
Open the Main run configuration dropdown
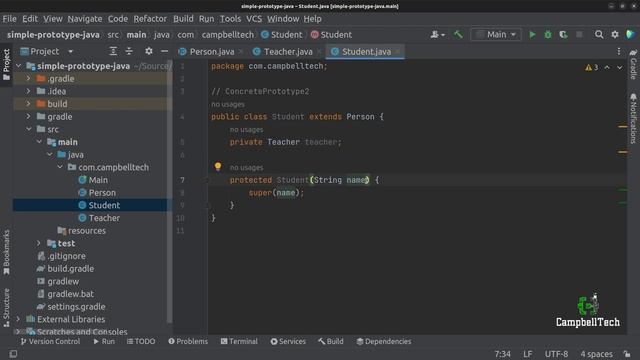click(x=496, y=35)
